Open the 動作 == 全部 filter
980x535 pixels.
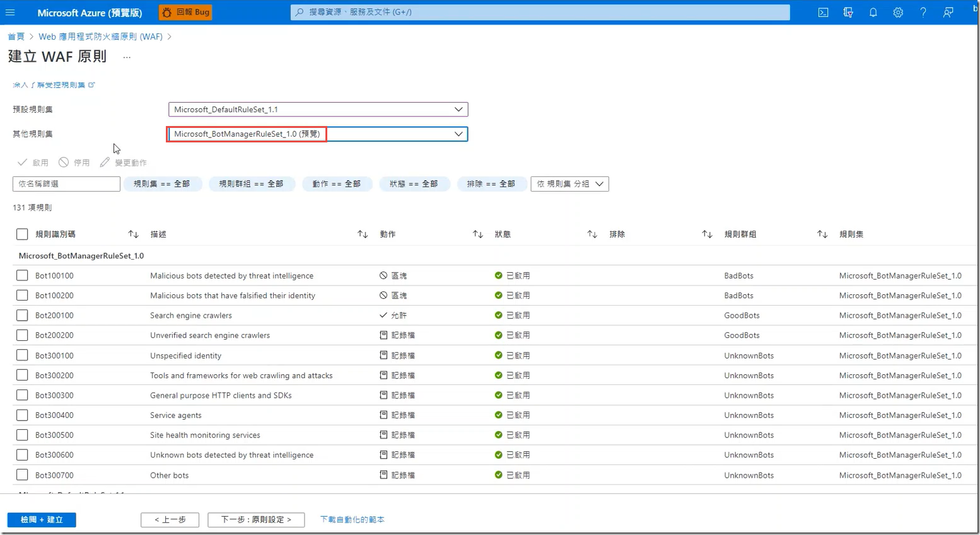pos(337,184)
